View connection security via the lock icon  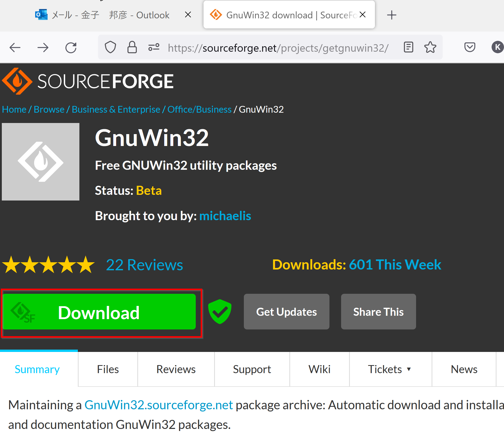coord(132,47)
